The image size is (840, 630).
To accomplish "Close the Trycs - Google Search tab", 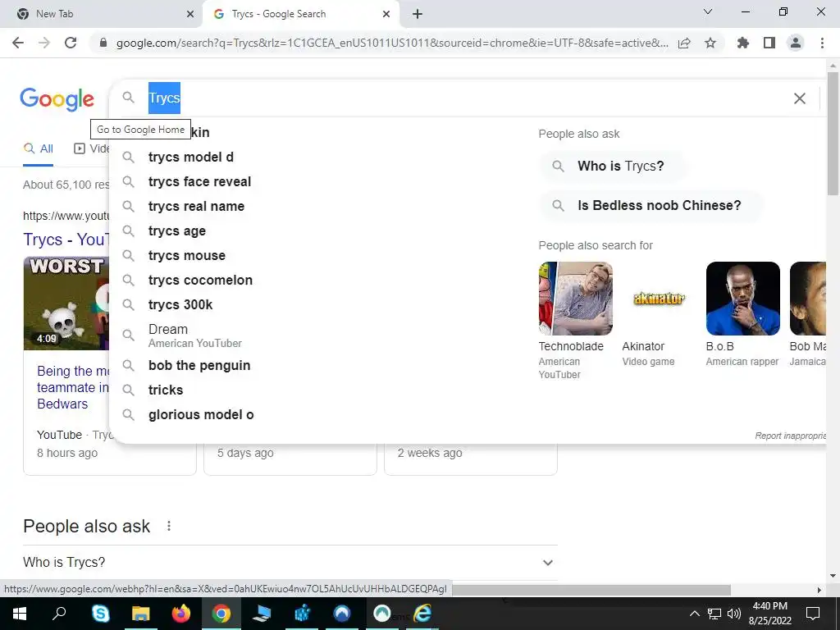I will pos(386,14).
